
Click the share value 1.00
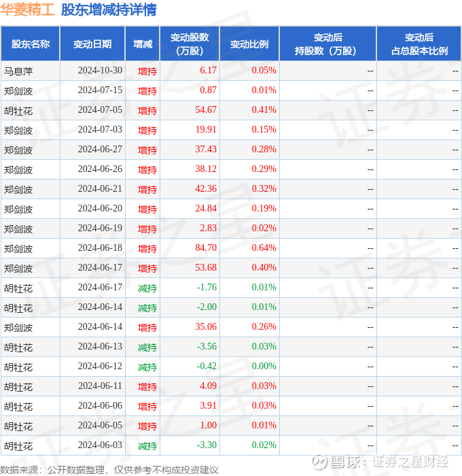coord(208,426)
